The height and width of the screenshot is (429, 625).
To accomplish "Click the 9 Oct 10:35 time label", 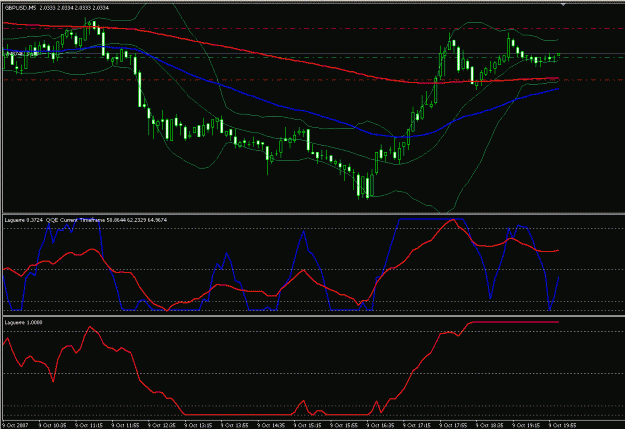I will (x=52, y=425).
